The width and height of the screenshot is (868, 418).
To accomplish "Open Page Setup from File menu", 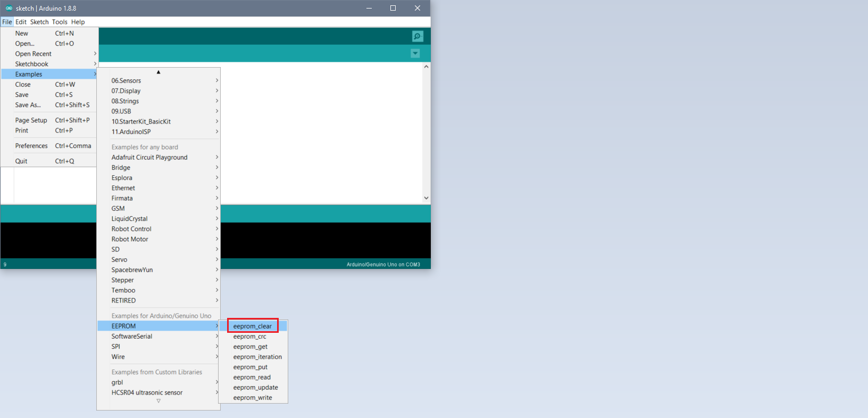I will (x=49, y=120).
